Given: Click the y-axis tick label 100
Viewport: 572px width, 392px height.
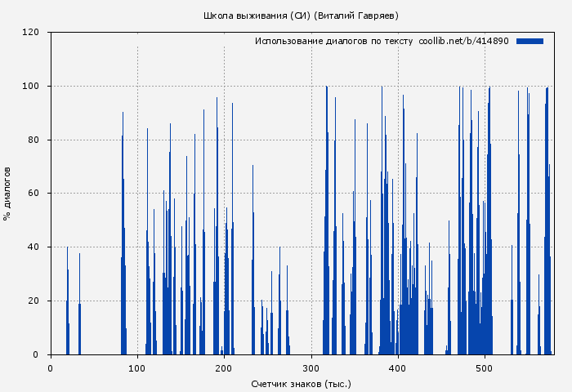Looking at the screenshot, I should click(31, 87).
